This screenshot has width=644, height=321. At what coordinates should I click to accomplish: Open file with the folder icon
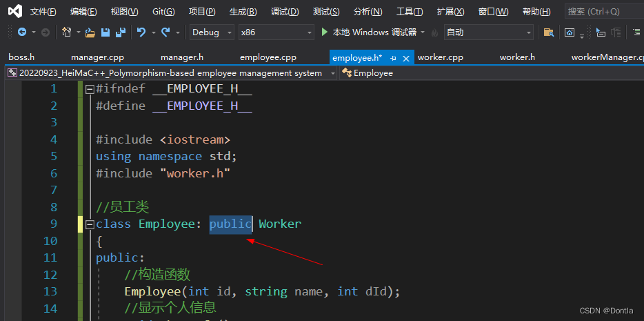90,32
